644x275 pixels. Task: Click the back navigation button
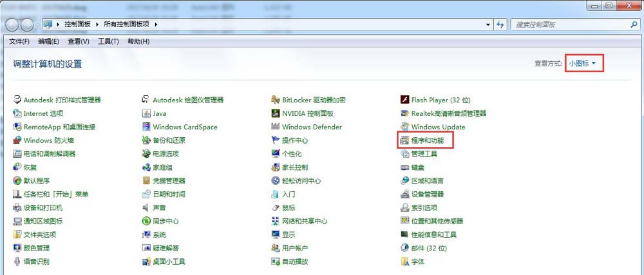tap(12, 24)
